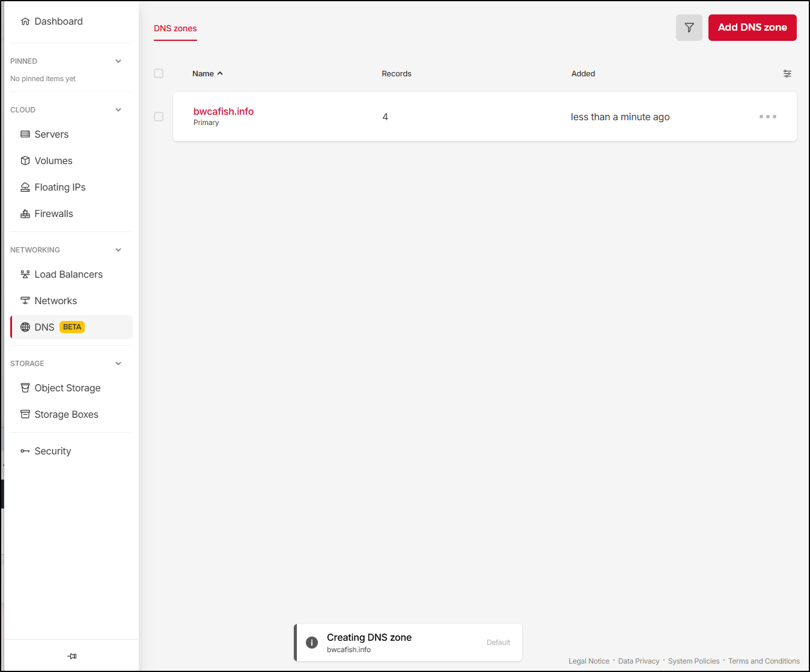Click the sidebar pin icon at bottom

(x=72, y=656)
